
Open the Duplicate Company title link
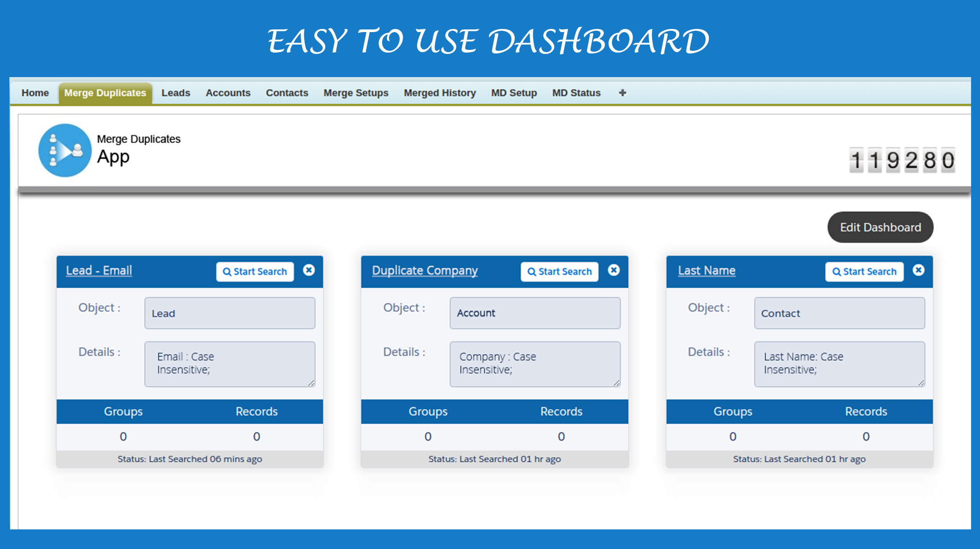point(425,270)
